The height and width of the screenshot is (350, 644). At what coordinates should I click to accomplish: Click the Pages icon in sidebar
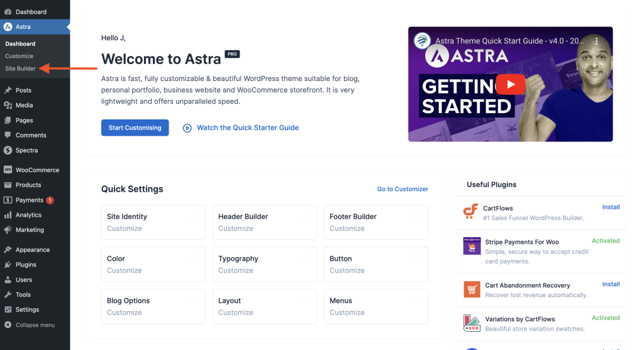tap(8, 120)
